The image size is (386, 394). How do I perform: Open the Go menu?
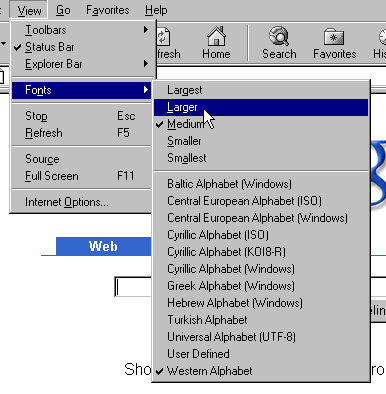tap(63, 10)
